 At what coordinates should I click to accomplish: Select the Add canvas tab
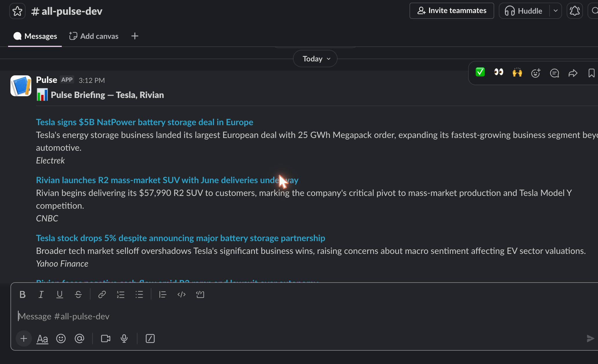[94, 36]
